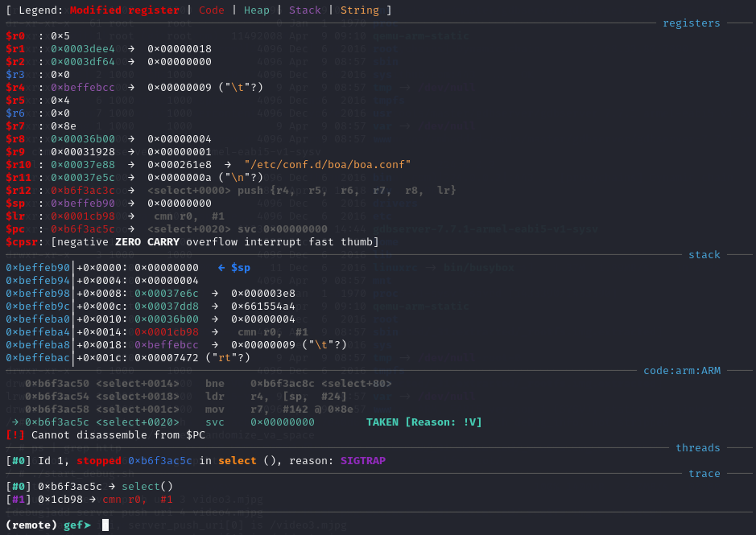The image size is (756, 535).
Task: Click the $cpsr register name
Action: click(x=21, y=241)
